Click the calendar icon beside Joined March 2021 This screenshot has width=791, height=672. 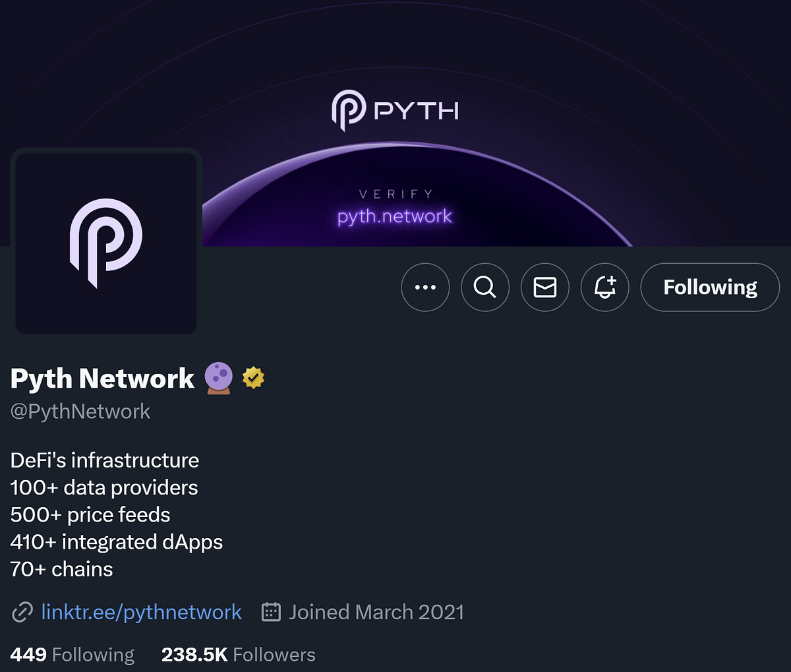pyautogui.click(x=270, y=612)
